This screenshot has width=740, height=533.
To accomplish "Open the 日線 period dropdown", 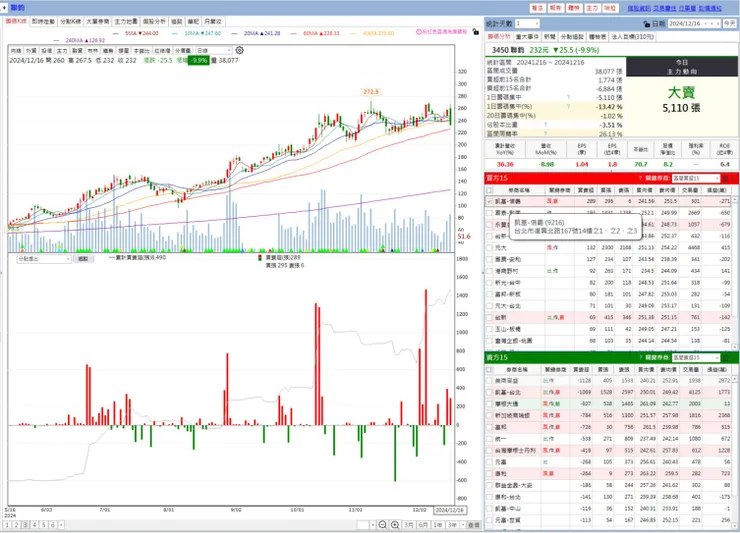I will pos(214,51).
